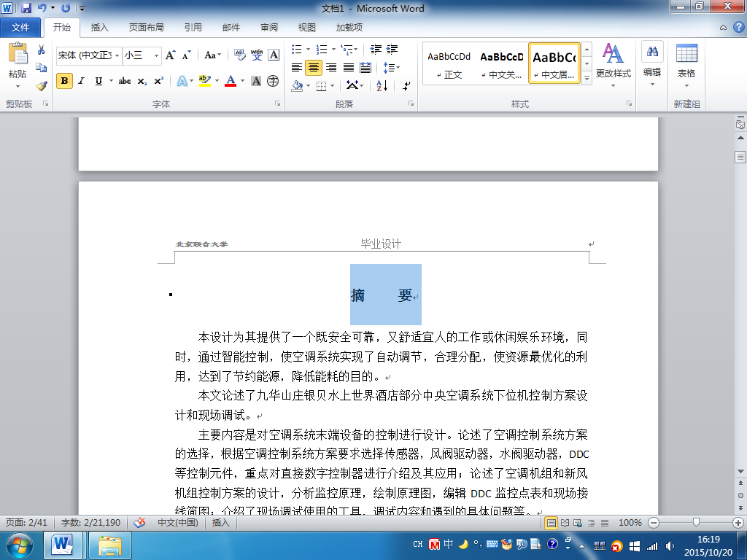Click the Save icon in quick access toolbar
Screen dimensions: 747x560
pyautogui.click(x=26, y=8)
